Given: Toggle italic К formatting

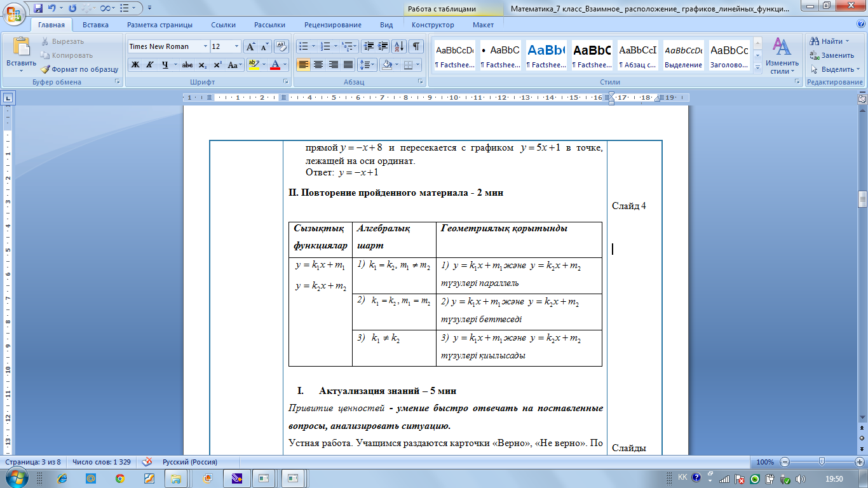Looking at the screenshot, I should point(150,65).
